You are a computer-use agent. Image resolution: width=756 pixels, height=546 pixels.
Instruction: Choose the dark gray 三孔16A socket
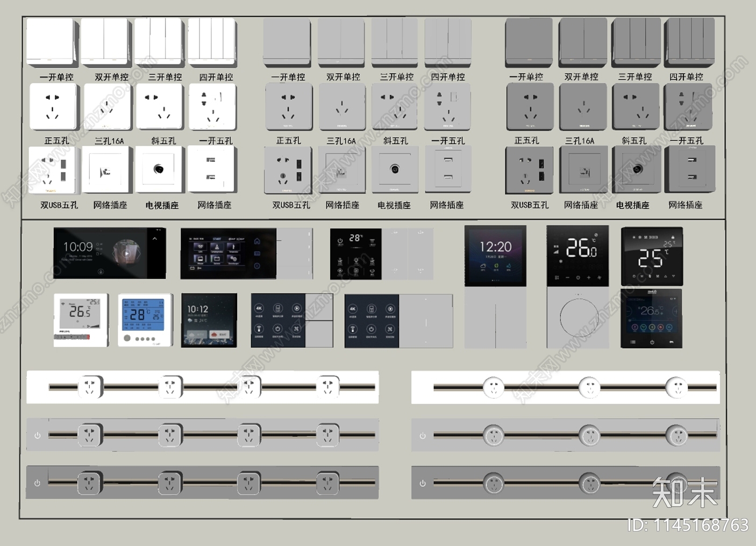point(583,107)
